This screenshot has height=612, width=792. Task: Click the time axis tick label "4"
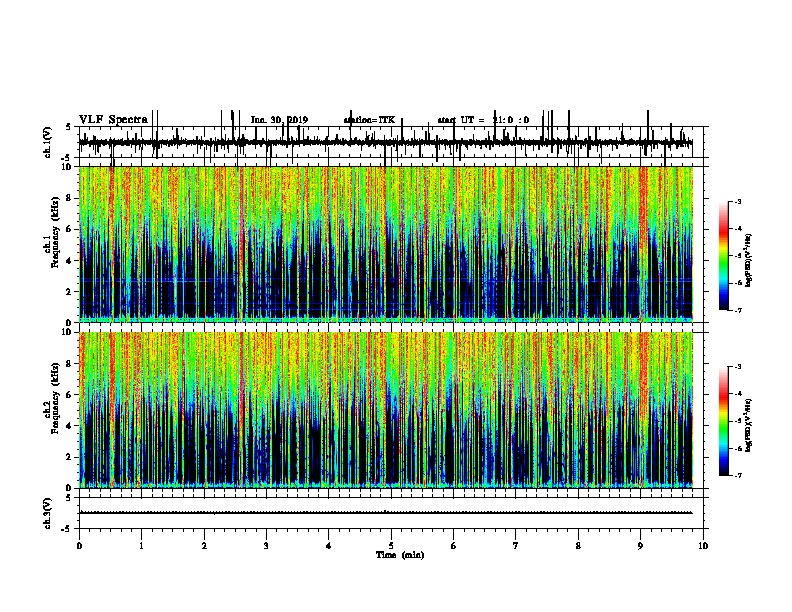329,546
